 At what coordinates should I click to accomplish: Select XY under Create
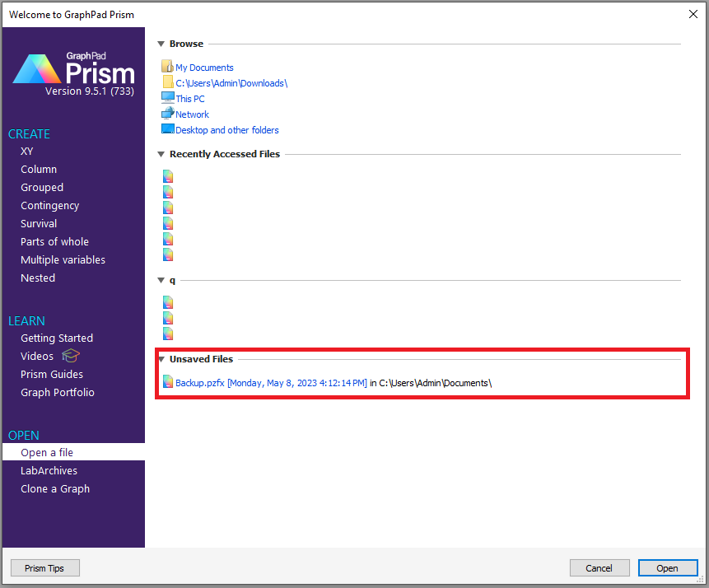tap(27, 152)
